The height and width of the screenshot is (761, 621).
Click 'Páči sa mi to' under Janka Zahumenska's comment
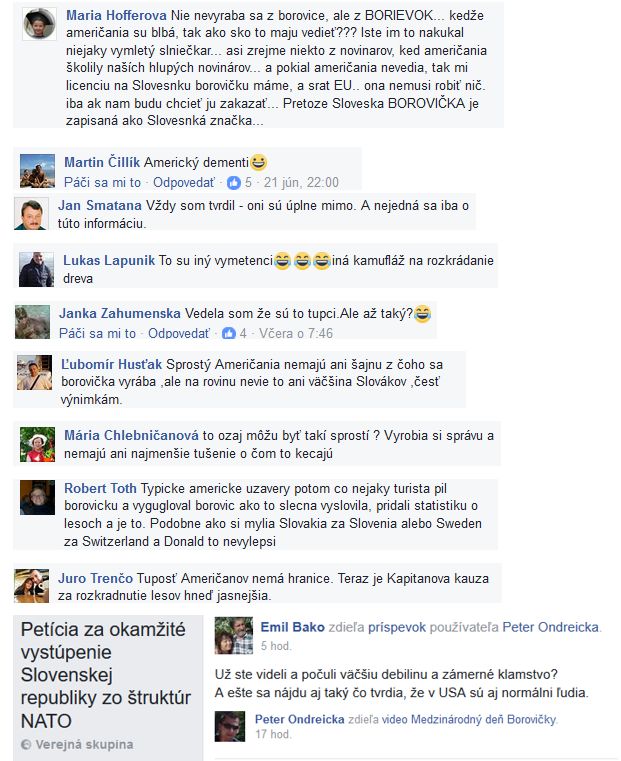[97, 333]
